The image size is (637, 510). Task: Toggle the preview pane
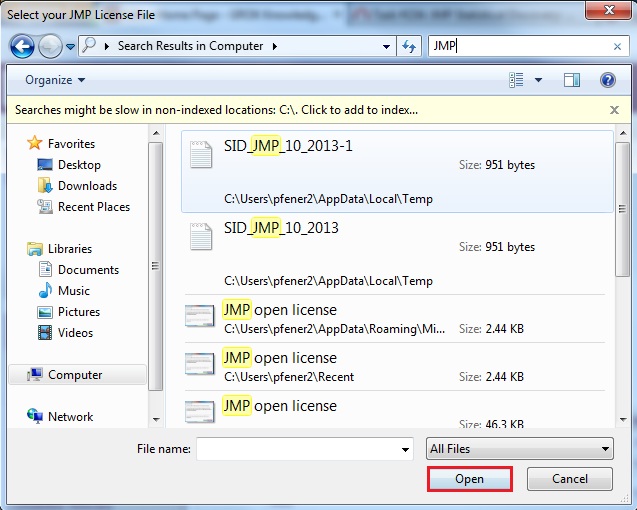pos(572,80)
